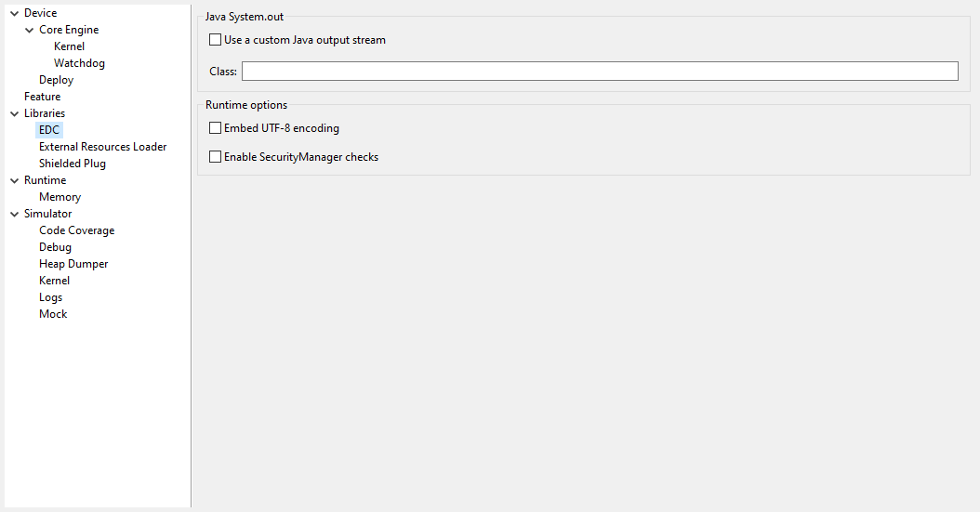Open External Resources Loader settings
This screenshot has width=980, height=512.
click(x=102, y=147)
